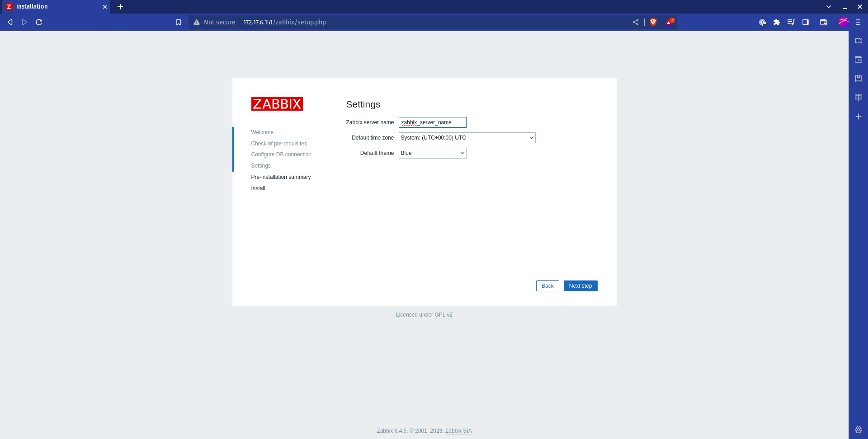The image size is (868, 439).
Task: Open the GPL v2 license link
Action: click(x=443, y=315)
